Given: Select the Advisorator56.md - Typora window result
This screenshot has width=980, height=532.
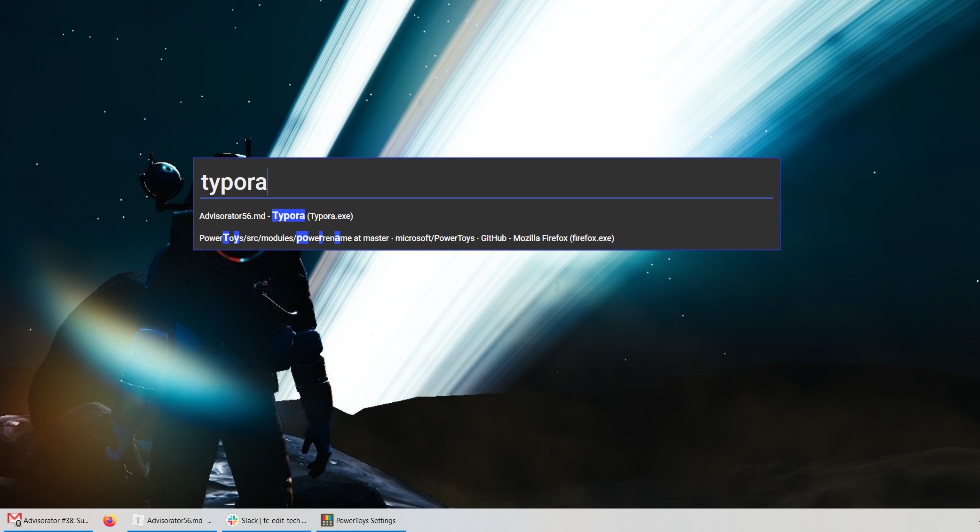Looking at the screenshot, I should tap(486, 216).
